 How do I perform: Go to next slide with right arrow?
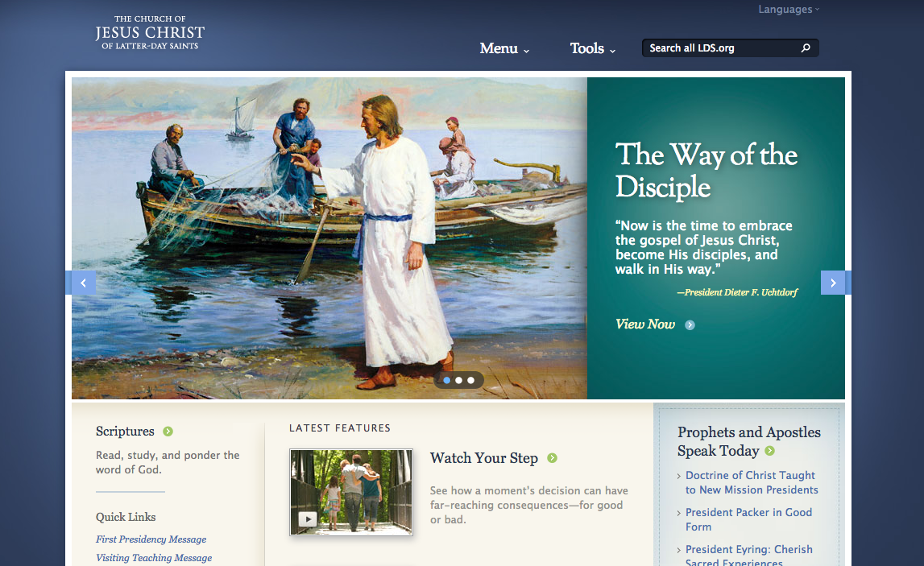[x=833, y=283]
